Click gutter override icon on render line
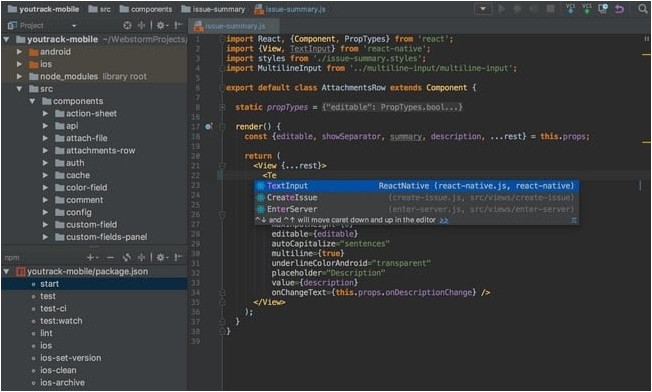Viewport: 652px width, 392px height. click(208, 126)
